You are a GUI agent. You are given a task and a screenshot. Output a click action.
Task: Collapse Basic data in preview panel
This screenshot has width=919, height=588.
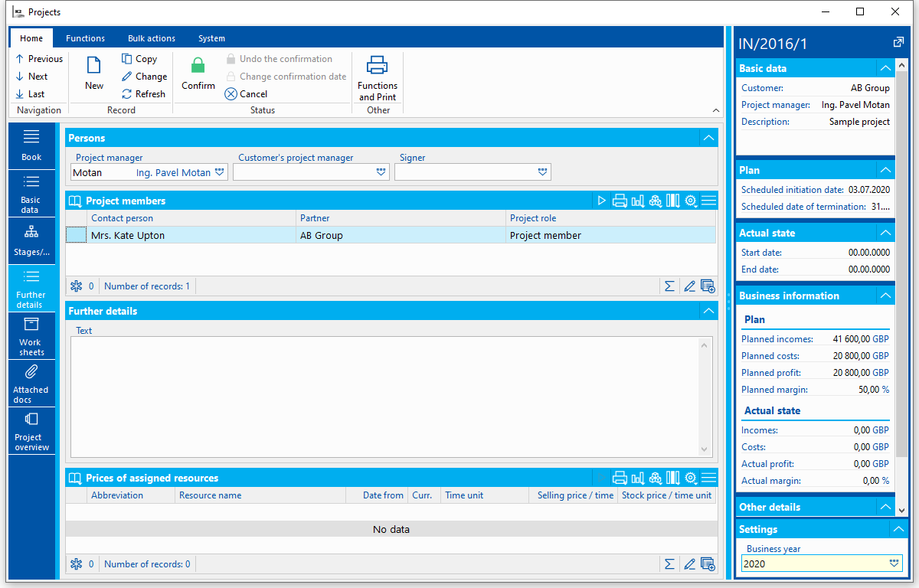pyautogui.click(x=885, y=68)
